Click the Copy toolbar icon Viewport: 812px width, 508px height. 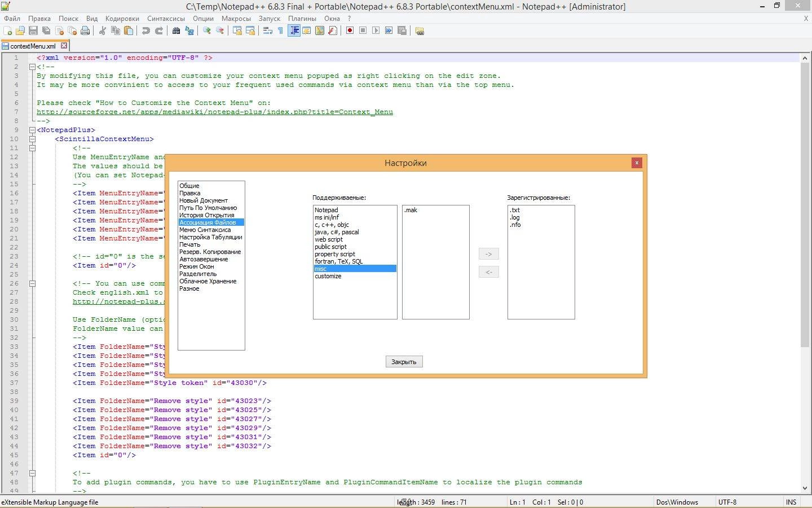coord(116,30)
